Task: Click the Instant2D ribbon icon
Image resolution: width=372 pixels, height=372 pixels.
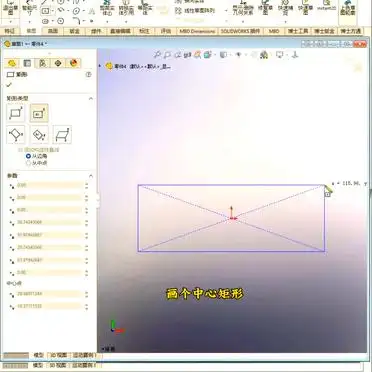Action: [326, 5]
